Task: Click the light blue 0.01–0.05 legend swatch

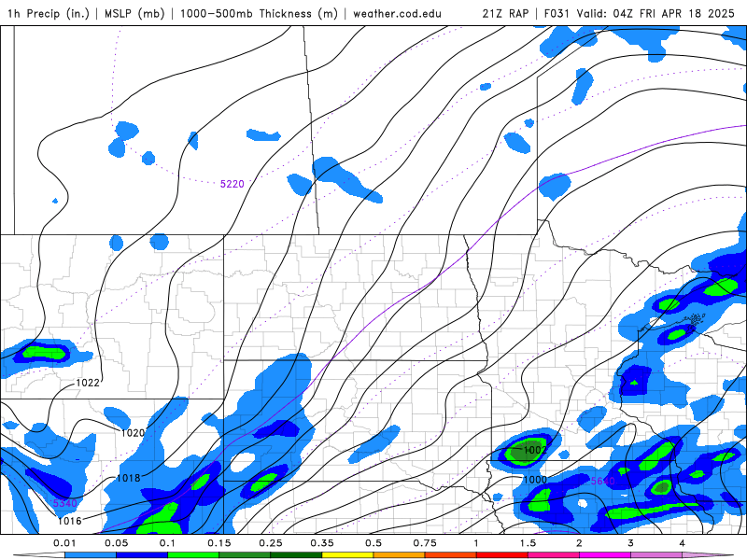Action: 91,554
